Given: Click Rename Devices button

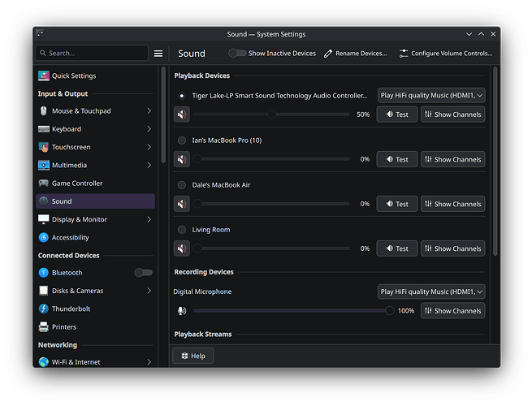Looking at the screenshot, I should click(x=356, y=54).
